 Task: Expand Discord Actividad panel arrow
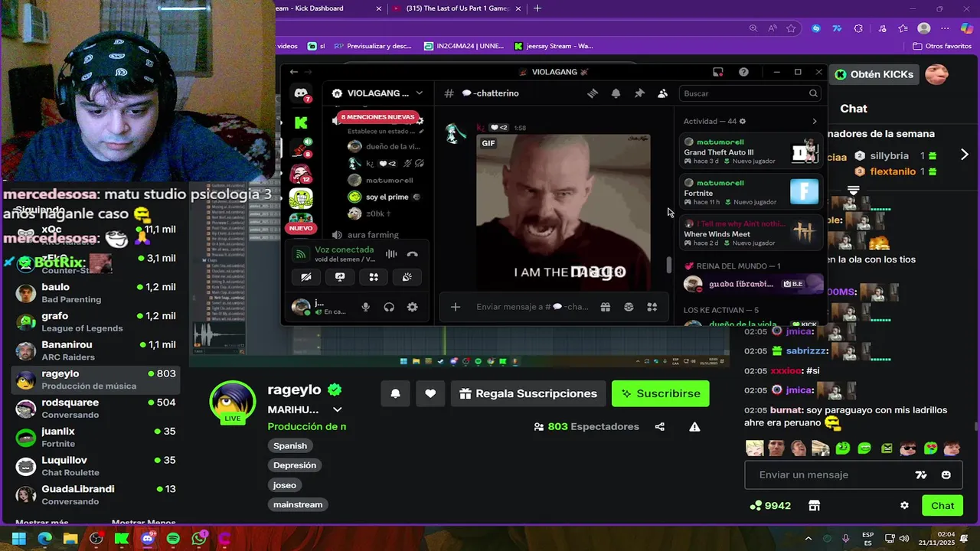[814, 121]
